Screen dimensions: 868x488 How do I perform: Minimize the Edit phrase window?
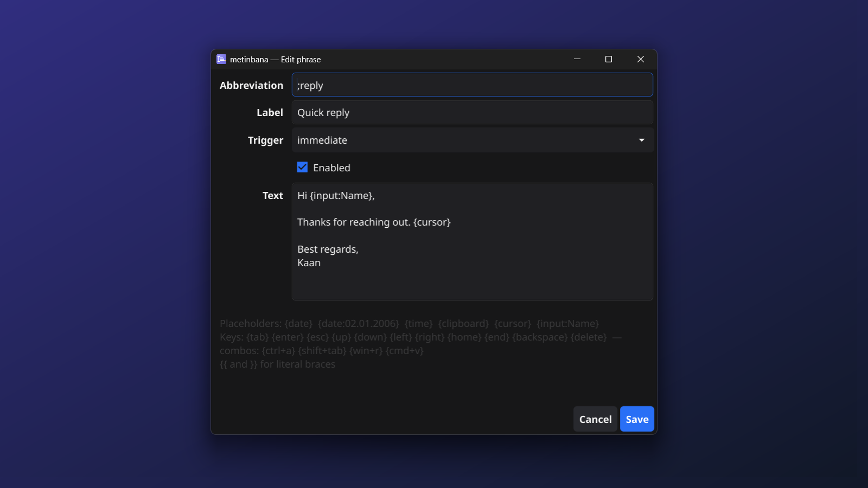[577, 59]
